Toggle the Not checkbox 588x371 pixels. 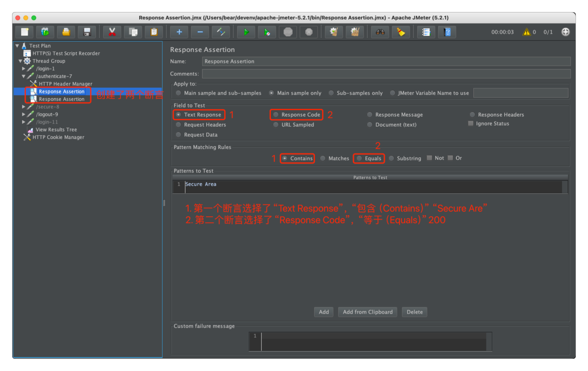(435, 158)
